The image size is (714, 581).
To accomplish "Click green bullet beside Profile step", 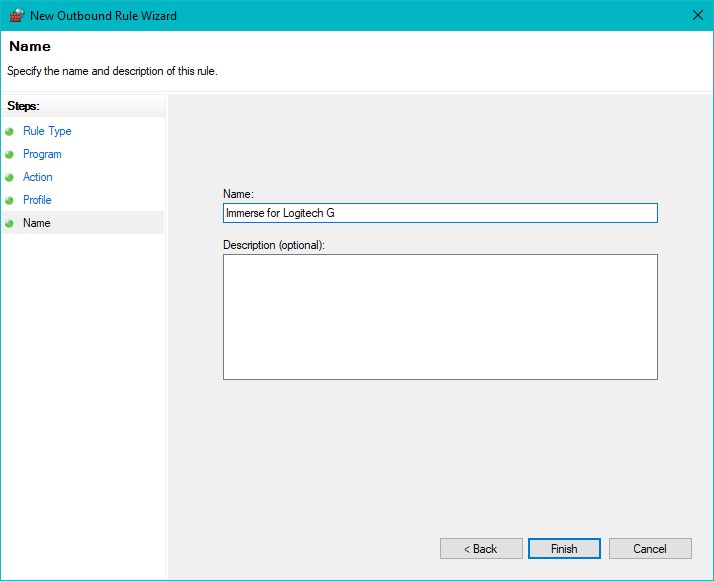I will tap(9, 200).
